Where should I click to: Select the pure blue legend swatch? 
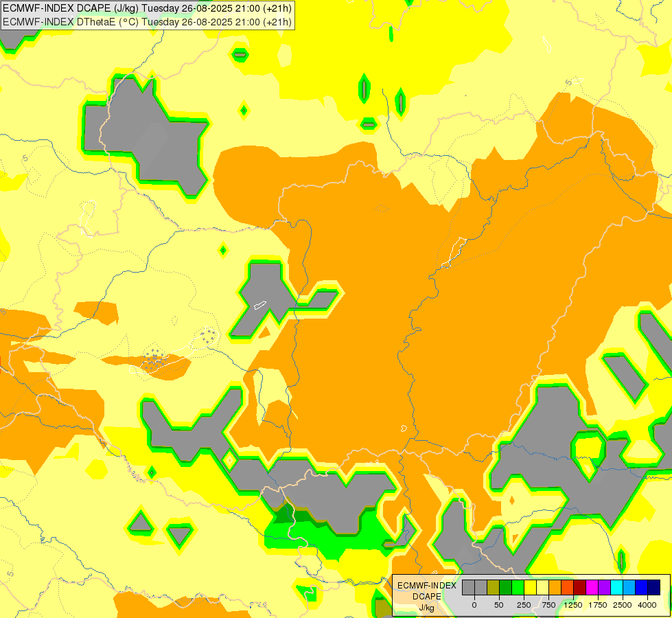click(x=642, y=588)
